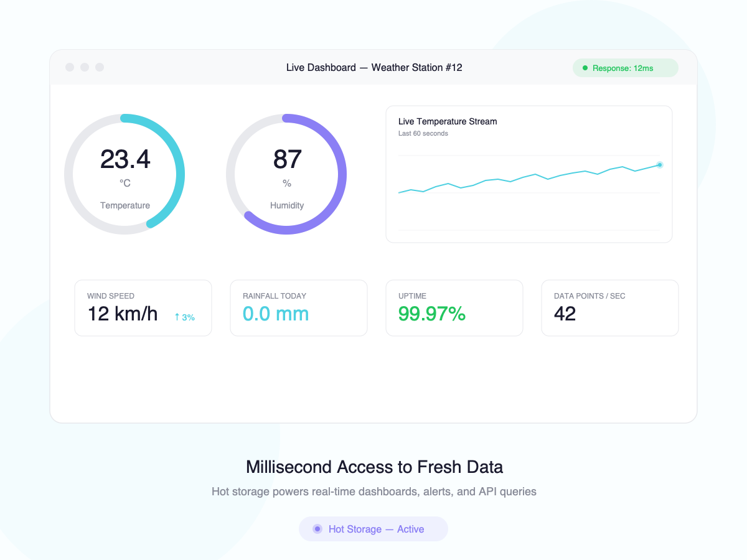Click the latest data point on temperature chart
This screenshot has height=560, width=747.
(660, 165)
